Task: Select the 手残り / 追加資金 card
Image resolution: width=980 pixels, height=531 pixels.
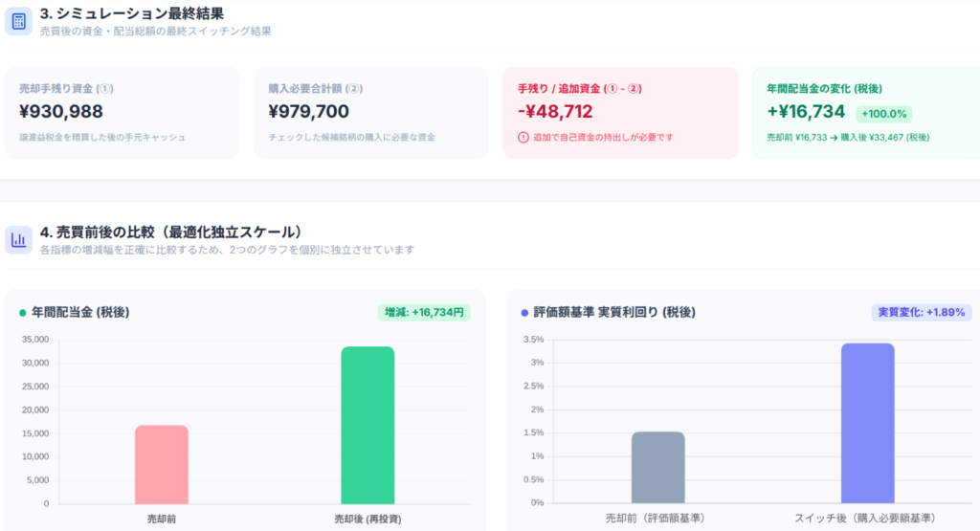Action: pos(620,113)
